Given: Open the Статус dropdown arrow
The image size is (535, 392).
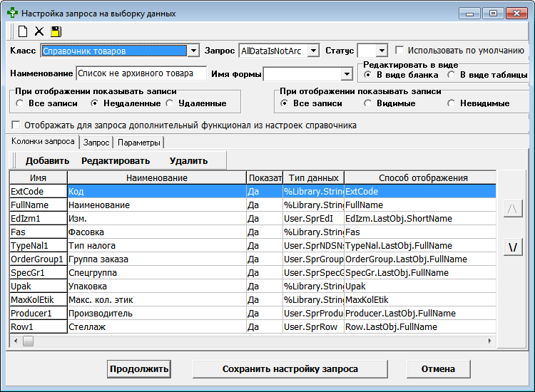Looking at the screenshot, I should pyautogui.click(x=382, y=51).
